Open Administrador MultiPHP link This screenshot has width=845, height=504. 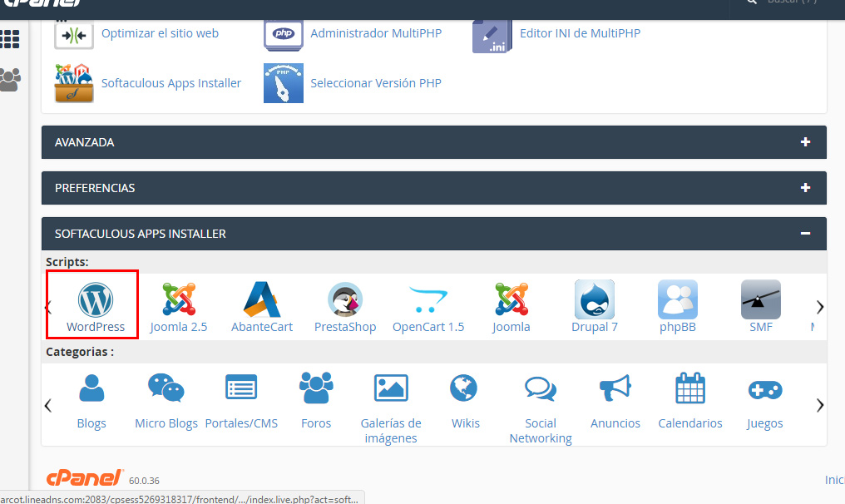376,33
